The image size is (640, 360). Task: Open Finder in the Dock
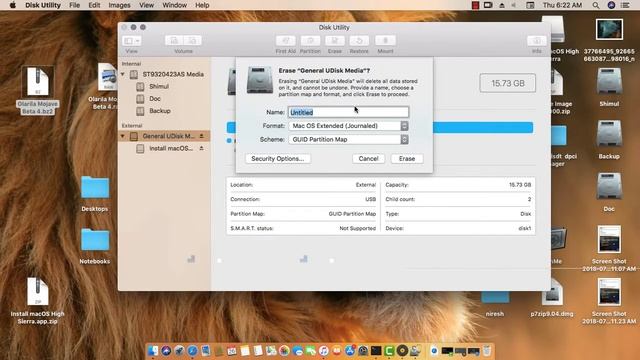pyautogui.click(x=153, y=351)
